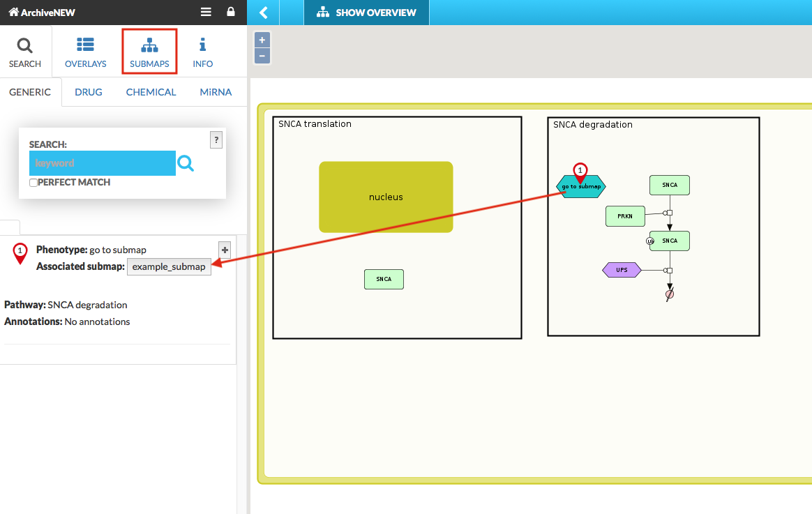The height and width of the screenshot is (514, 812).
Task: Open the Info panel
Action: pos(202,53)
